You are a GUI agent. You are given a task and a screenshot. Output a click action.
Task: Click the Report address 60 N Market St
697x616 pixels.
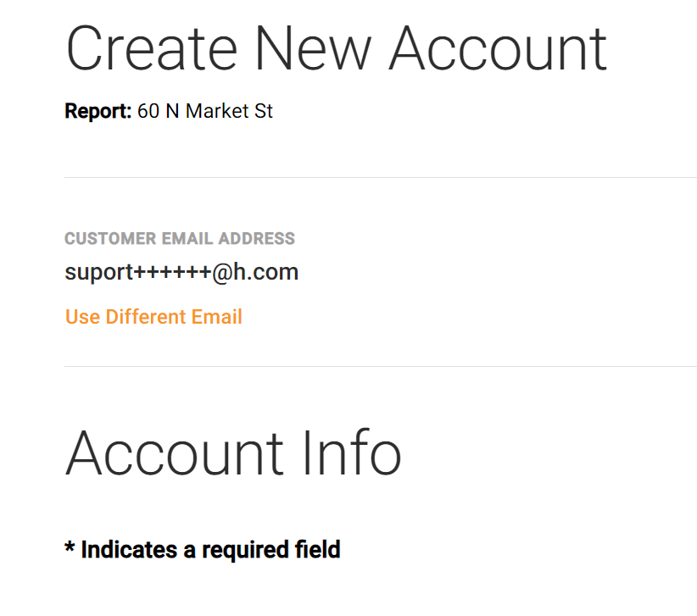206,110
